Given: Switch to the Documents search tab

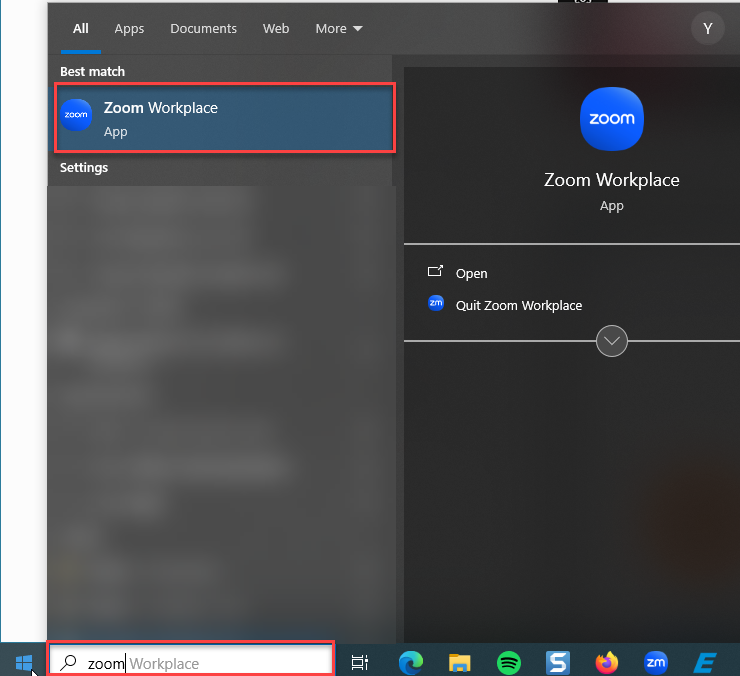Looking at the screenshot, I should [204, 29].
